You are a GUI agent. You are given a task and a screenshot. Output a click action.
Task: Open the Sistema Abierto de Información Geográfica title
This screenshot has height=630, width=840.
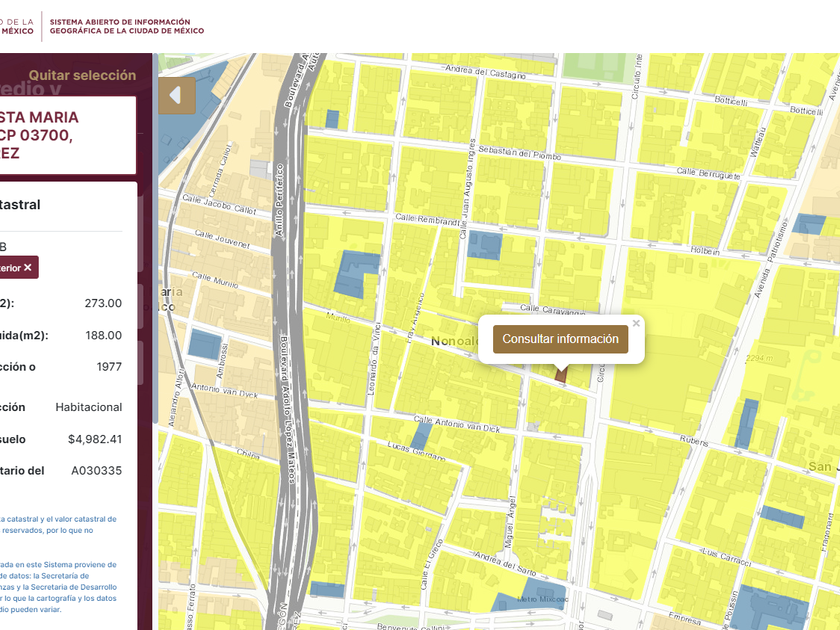[x=126, y=26]
